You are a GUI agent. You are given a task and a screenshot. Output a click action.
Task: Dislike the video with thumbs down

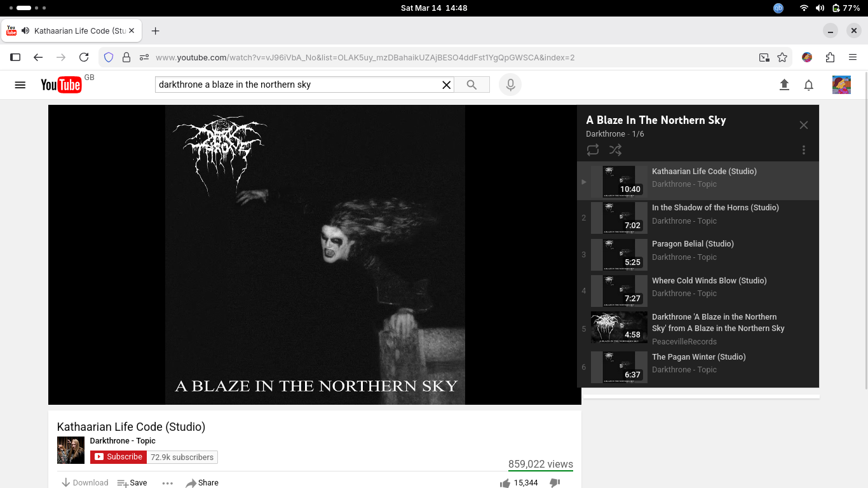pyautogui.click(x=554, y=483)
